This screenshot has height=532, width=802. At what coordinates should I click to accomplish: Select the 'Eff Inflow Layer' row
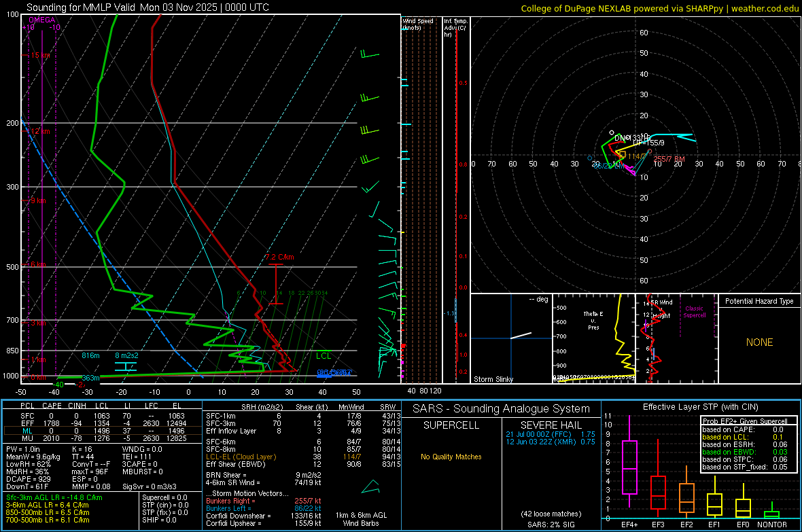point(302,431)
